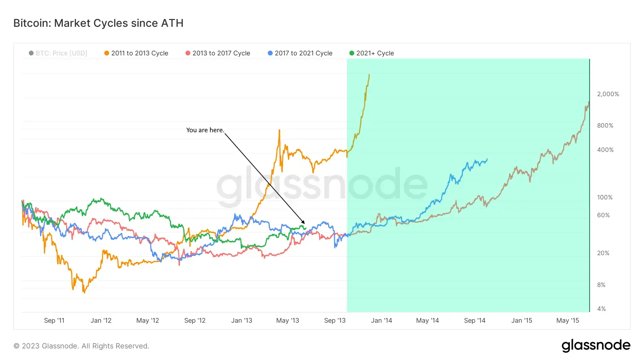This screenshot has width=644, height=362.
Task: Hide the 2021+ Cycle series
Action: tap(371, 53)
